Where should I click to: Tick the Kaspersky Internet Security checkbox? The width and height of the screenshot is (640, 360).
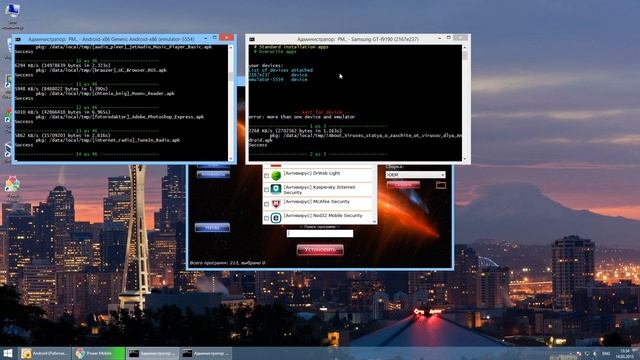(x=267, y=190)
